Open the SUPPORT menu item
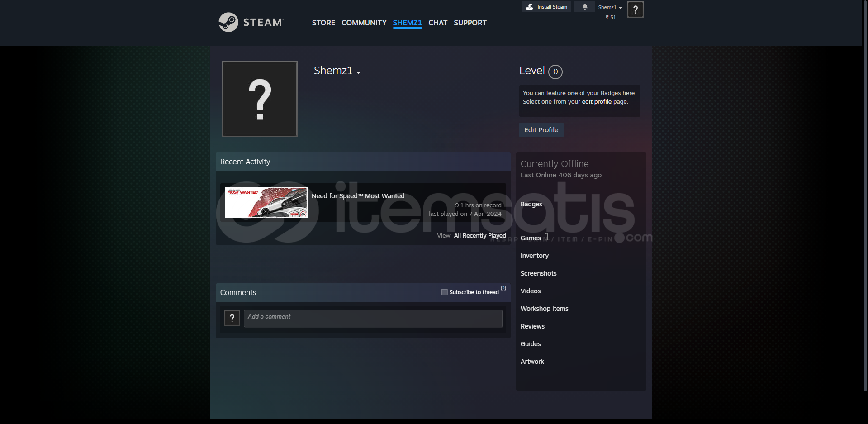The width and height of the screenshot is (868, 424). 470,23
